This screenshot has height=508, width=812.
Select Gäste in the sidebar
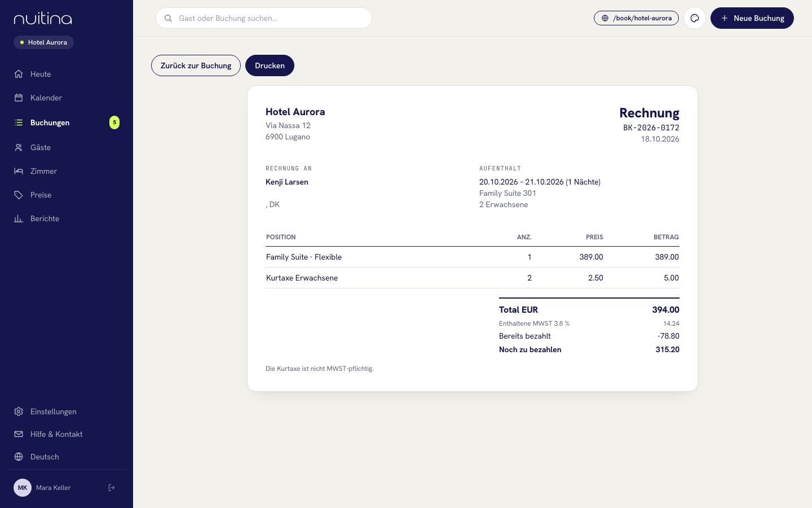pos(67,147)
